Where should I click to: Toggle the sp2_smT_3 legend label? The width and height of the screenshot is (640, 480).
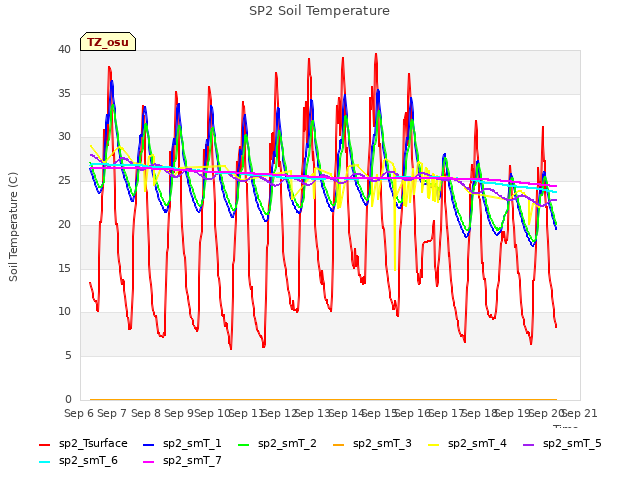coord(382,444)
